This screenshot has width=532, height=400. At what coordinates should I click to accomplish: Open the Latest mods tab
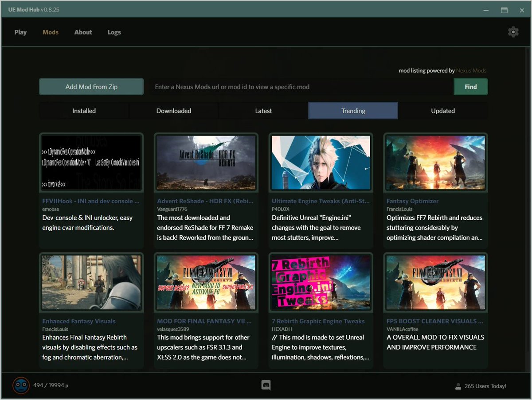coord(263,111)
